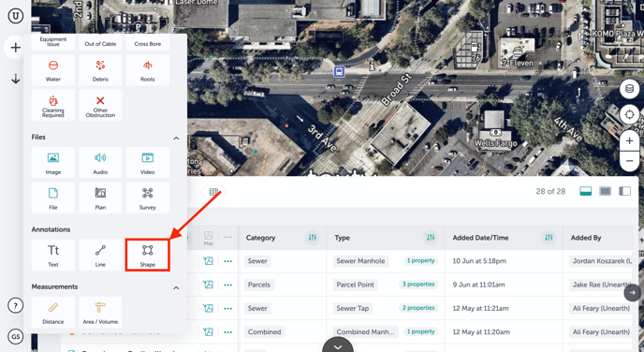Open more options for Combined Manhole row
Viewport: 644px width, 352px height.
228,332
